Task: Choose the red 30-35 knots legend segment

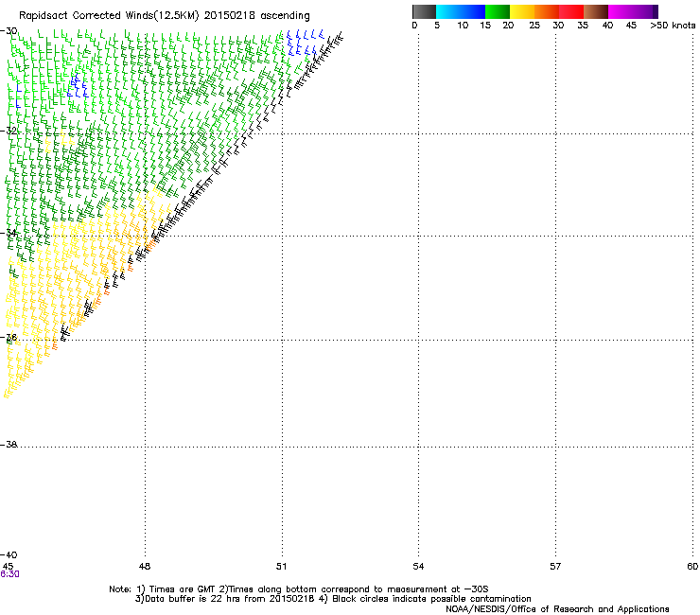Action: [571, 11]
